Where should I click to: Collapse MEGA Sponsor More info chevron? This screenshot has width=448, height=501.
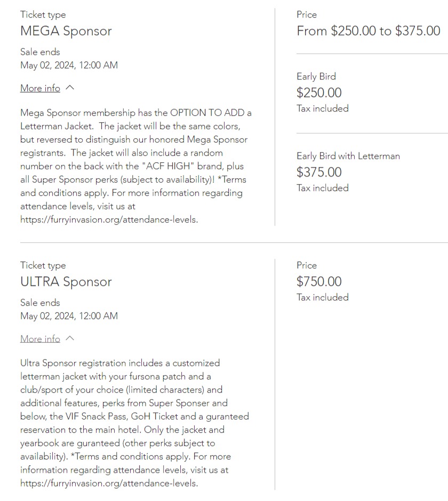(x=69, y=88)
